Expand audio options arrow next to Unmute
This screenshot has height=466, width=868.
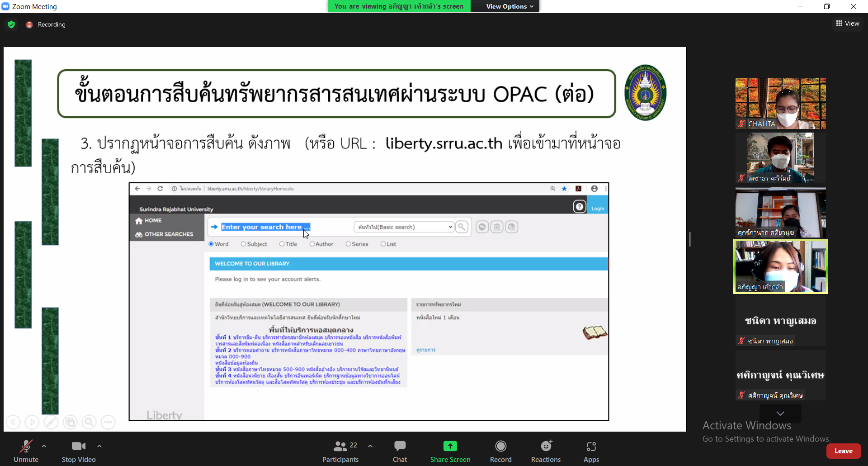pyautogui.click(x=44, y=446)
